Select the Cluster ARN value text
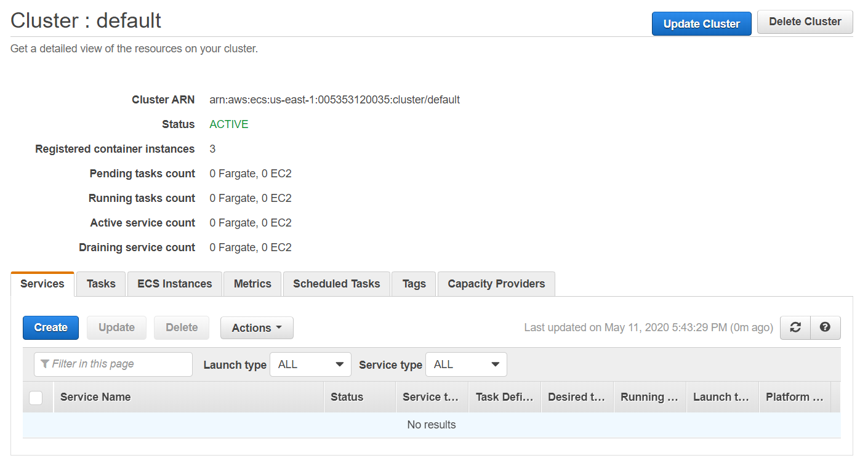The height and width of the screenshot is (474, 868). click(335, 100)
